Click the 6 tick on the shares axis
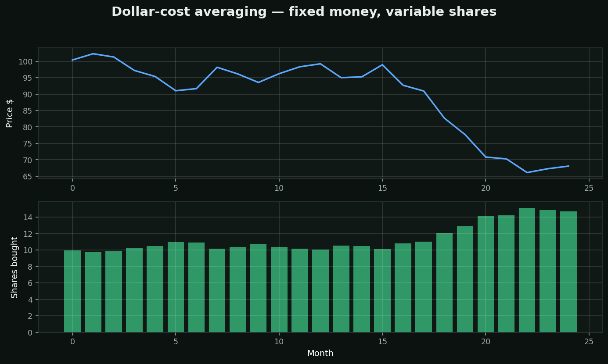 click(x=31, y=283)
